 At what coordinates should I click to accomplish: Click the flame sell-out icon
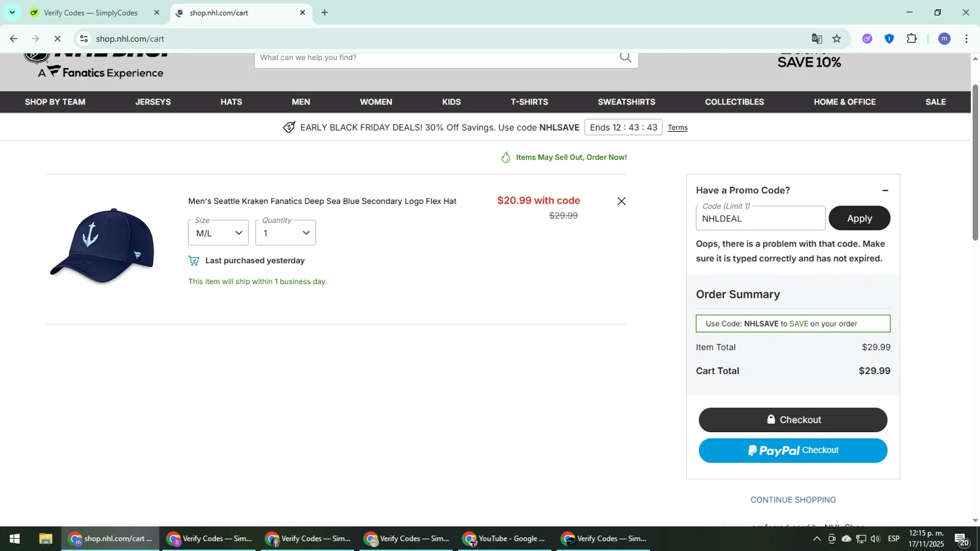pyautogui.click(x=506, y=157)
